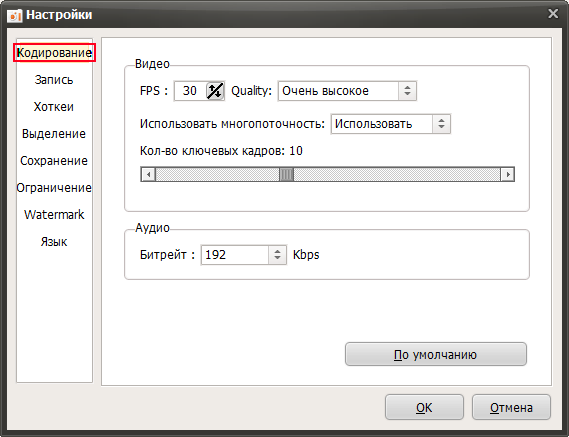Open the многопоточность dropdown Использовать
This screenshot has height=437, width=569.
tap(390, 124)
